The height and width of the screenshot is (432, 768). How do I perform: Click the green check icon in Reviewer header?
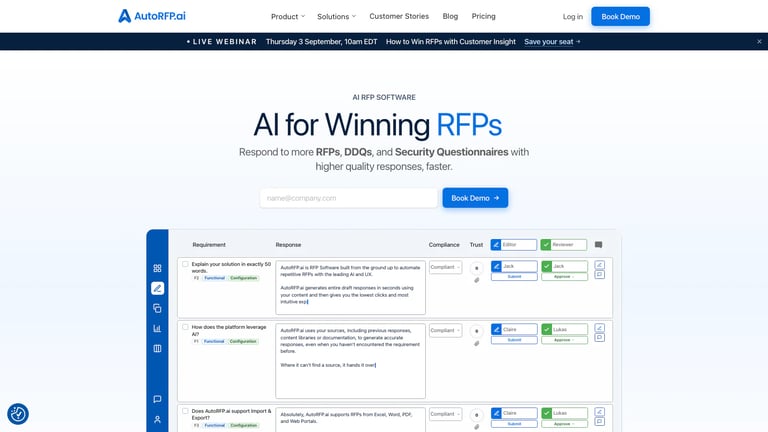546,244
